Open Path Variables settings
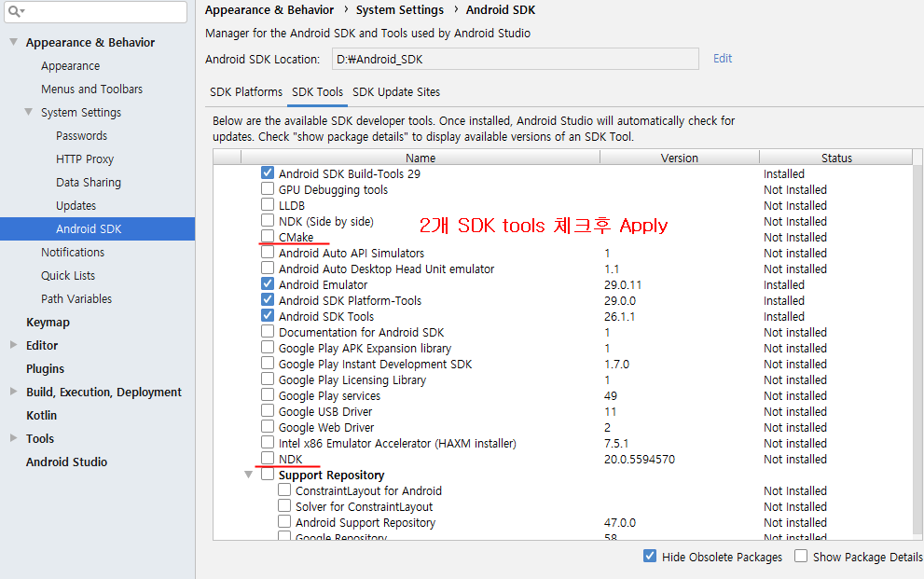Screen dimensions: 924x579 pos(76,298)
